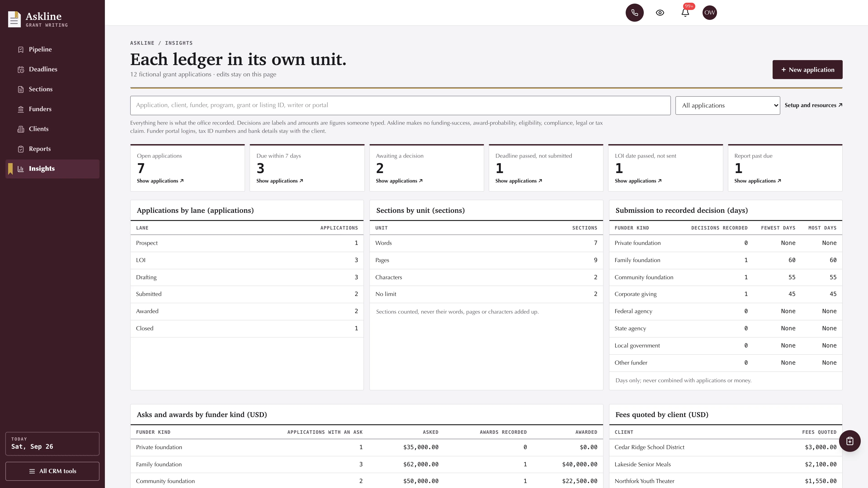Click the floating clipboard button
This screenshot has height=488, width=868.
[x=849, y=441]
